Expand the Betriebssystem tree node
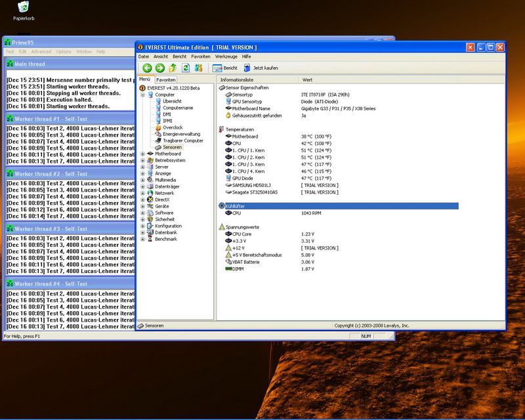Viewport: 525px width, 420px height. coord(142,160)
